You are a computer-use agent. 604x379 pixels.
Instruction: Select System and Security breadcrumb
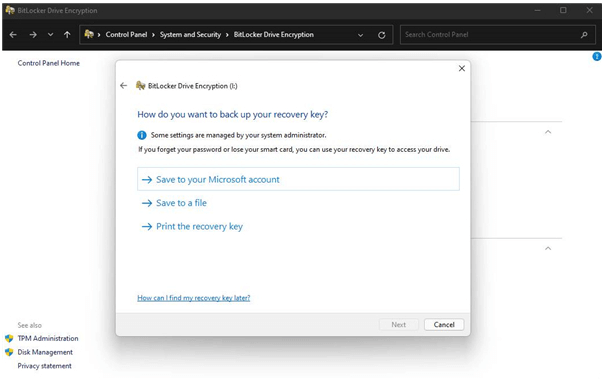(x=190, y=35)
